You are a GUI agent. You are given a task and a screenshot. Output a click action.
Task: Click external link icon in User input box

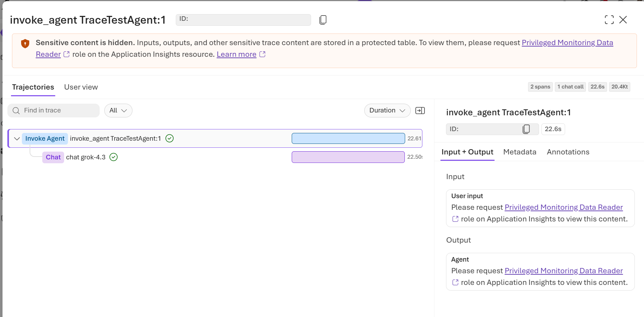click(x=455, y=219)
